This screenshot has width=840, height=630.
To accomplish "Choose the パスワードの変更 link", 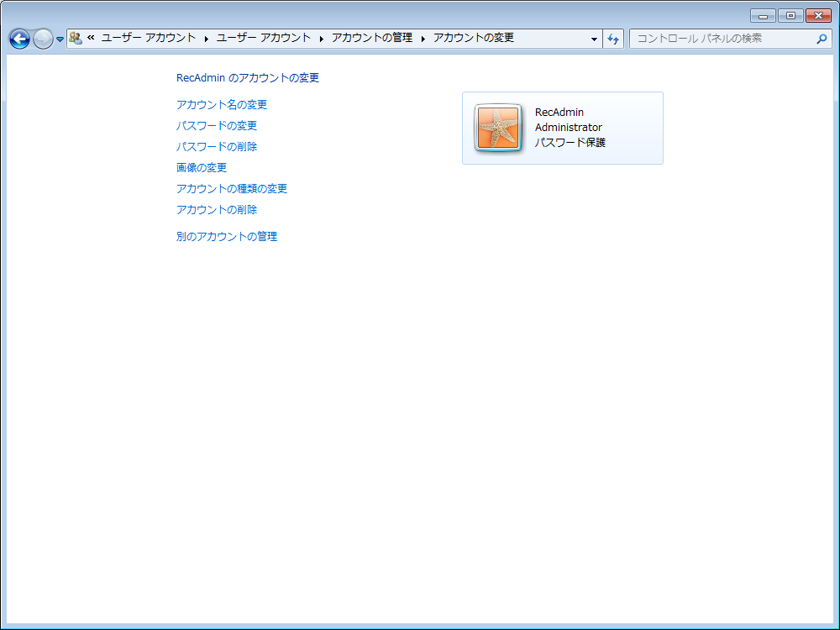I will point(217,126).
